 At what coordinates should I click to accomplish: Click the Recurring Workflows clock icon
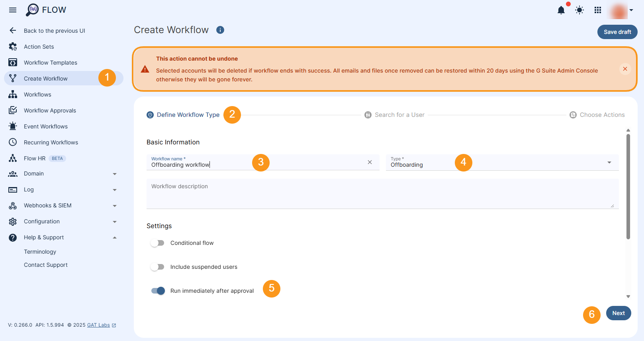tap(13, 142)
